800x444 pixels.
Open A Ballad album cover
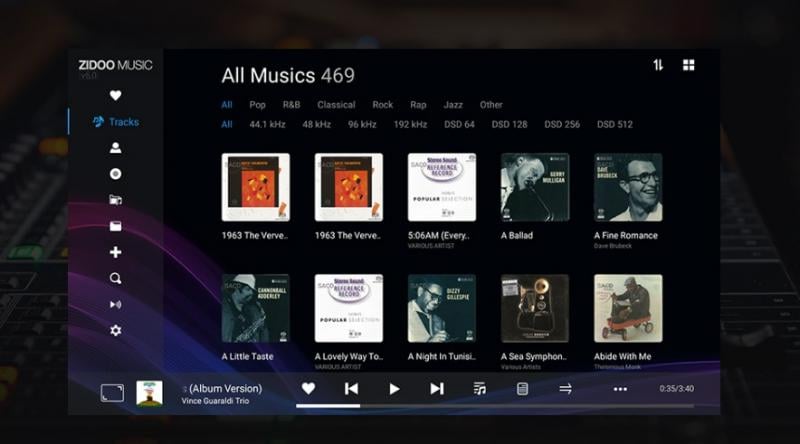point(535,187)
